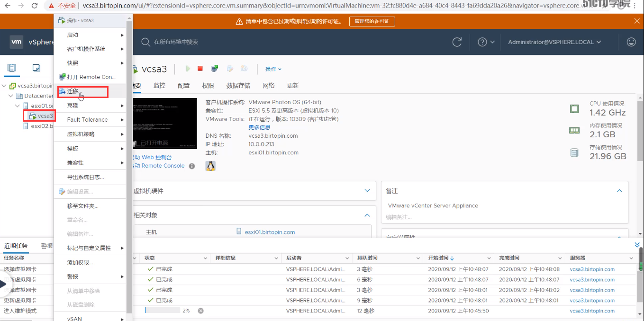Expand the VM Hardware panel
The image size is (644, 321).
coord(367,191)
